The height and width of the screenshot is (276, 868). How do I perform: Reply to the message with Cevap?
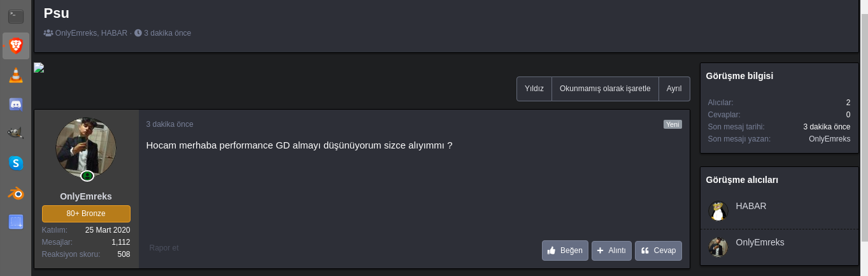(x=658, y=251)
